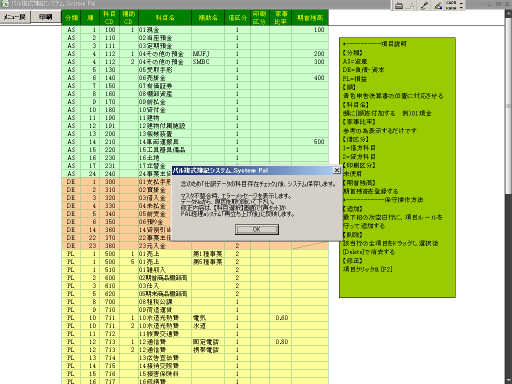512x384 pixels.
Task: Select the 第1種事業 sub-account cell
Action: [208, 254]
